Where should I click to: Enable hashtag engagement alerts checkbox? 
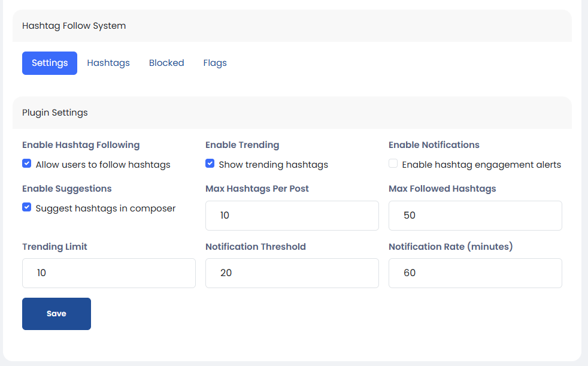click(x=393, y=164)
